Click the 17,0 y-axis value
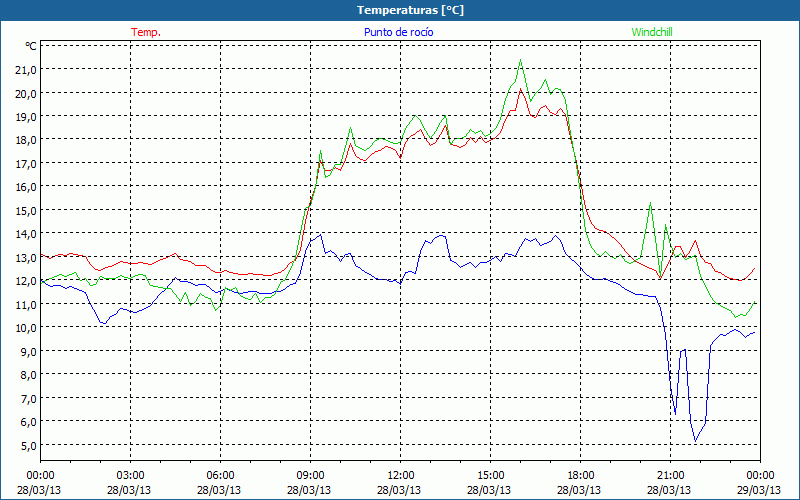This screenshot has width=800, height=500. (x=27, y=164)
